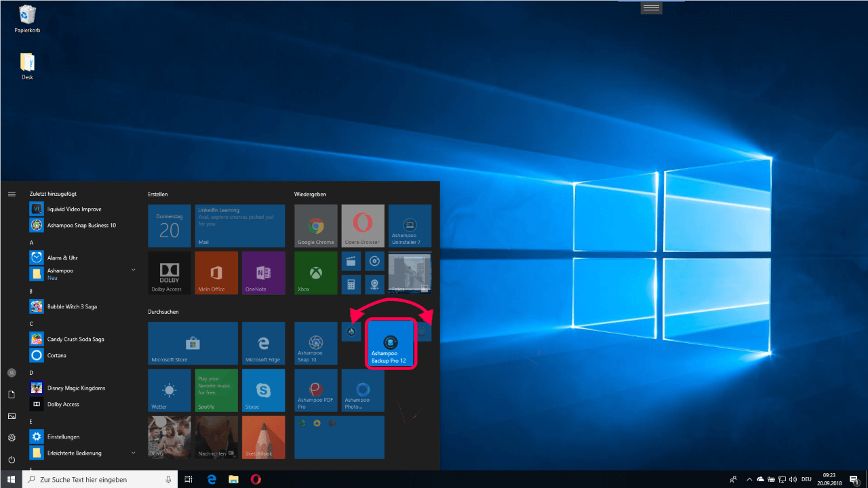This screenshot has width=868, height=488.
Task: Open Ashampoo Snap Business 10 from list
Action: click(83, 225)
